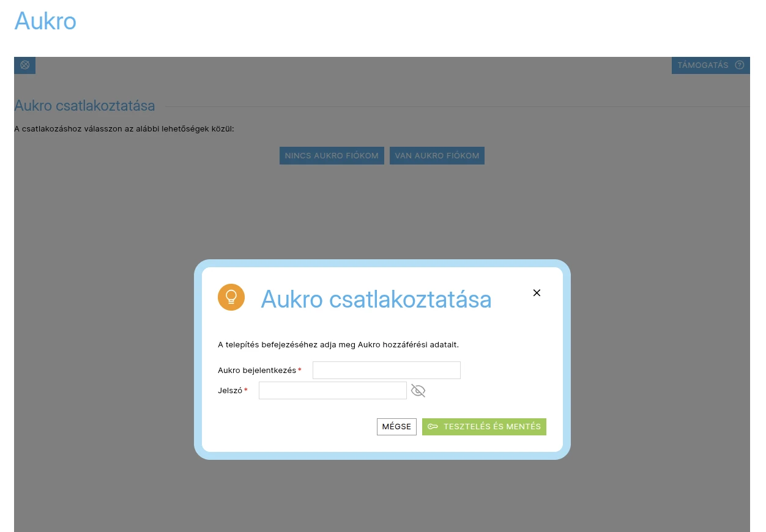Open the Támogatás support button
Viewport: 766px width, 532px height.
tap(710, 65)
